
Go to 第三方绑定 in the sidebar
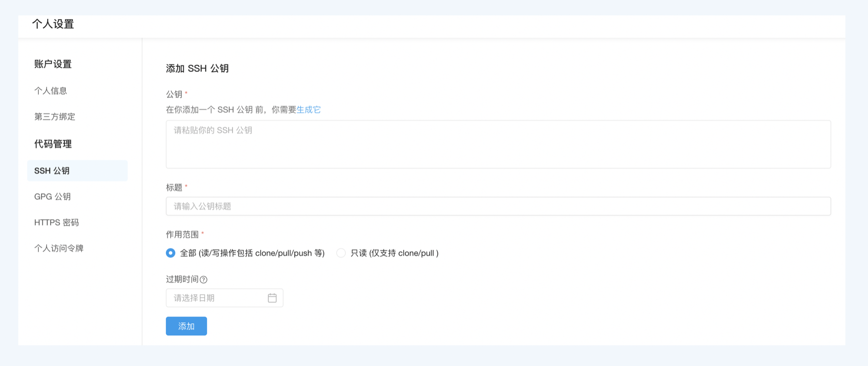pyautogui.click(x=55, y=117)
